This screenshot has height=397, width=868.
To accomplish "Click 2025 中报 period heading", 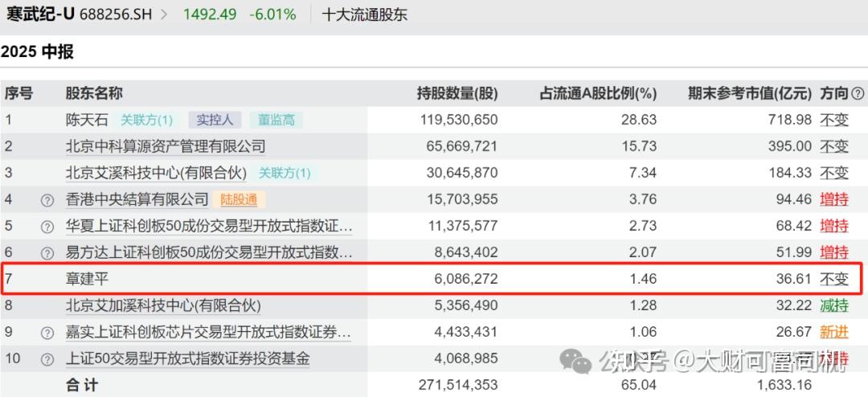I will 37,52.
